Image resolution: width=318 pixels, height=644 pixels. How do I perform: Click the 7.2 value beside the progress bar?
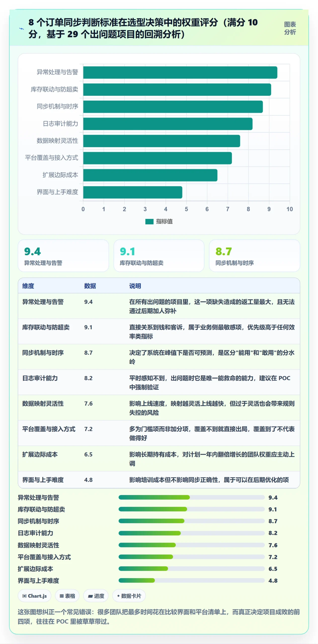click(273, 557)
